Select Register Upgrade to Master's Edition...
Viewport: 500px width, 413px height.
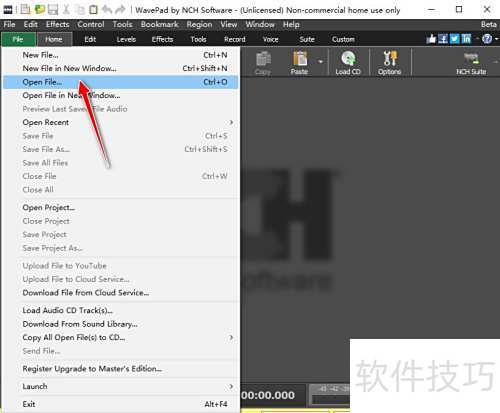tap(121, 369)
